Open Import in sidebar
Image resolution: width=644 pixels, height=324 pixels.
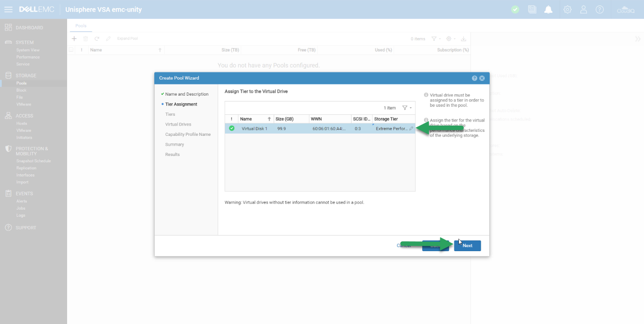pyautogui.click(x=22, y=182)
